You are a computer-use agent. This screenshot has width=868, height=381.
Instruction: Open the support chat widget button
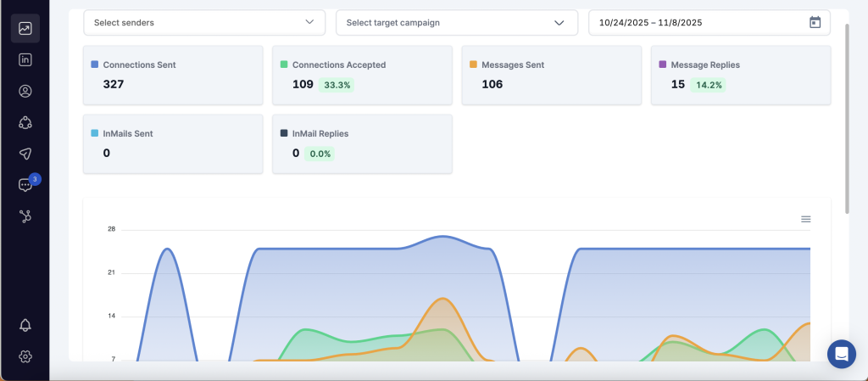(842, 354)
